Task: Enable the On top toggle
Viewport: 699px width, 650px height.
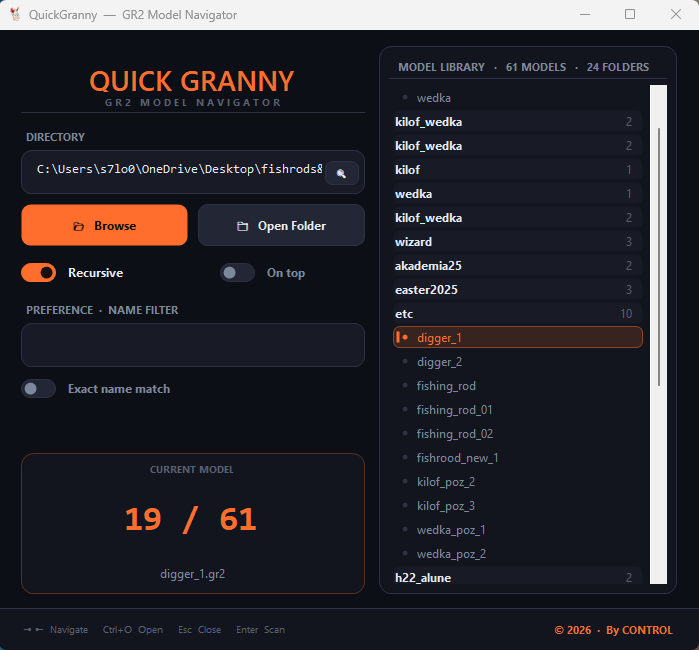Action: [237, 272]
